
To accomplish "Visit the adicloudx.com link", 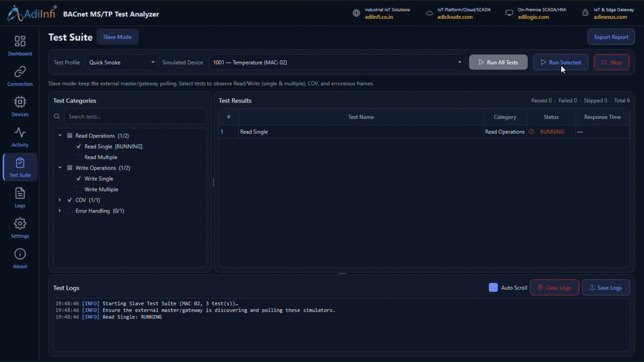I will click(x=455, y=17).
